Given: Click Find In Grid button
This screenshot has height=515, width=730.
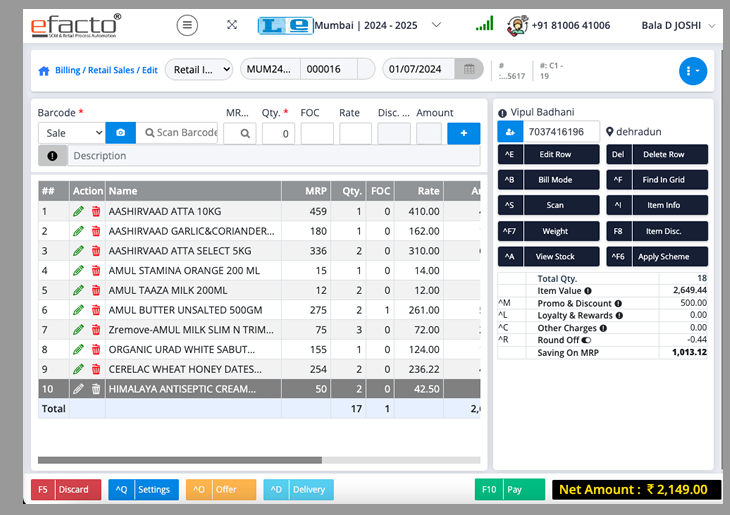Looking at the screenshot, I should click(657, 180).
